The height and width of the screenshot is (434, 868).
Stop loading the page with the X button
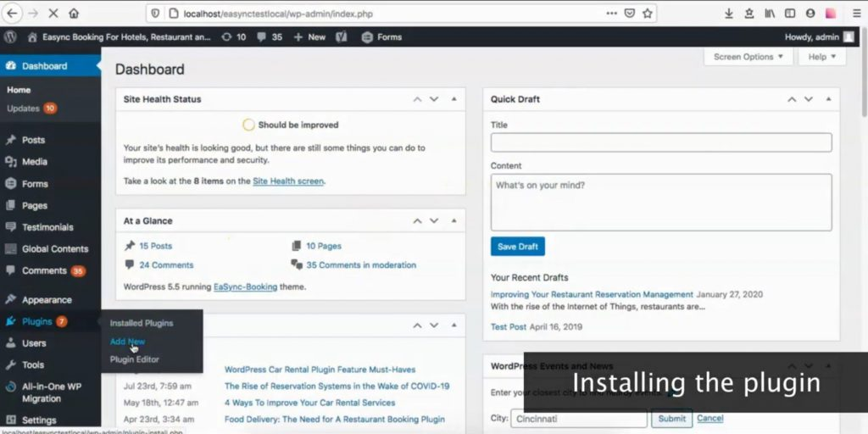[53, 14]
